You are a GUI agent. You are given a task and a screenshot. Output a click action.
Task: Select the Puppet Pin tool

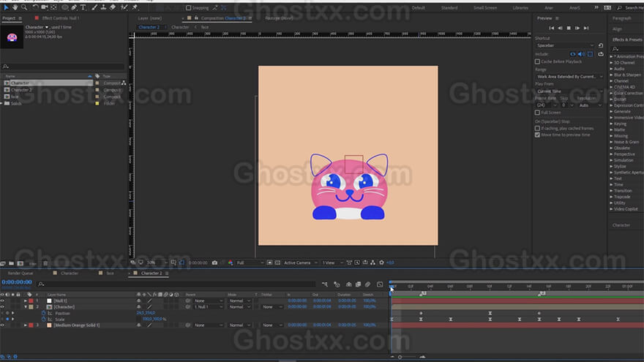tap(135, 7)
